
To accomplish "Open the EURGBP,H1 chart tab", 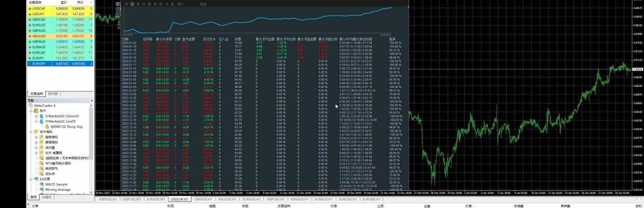I will (x=371, y=199).
